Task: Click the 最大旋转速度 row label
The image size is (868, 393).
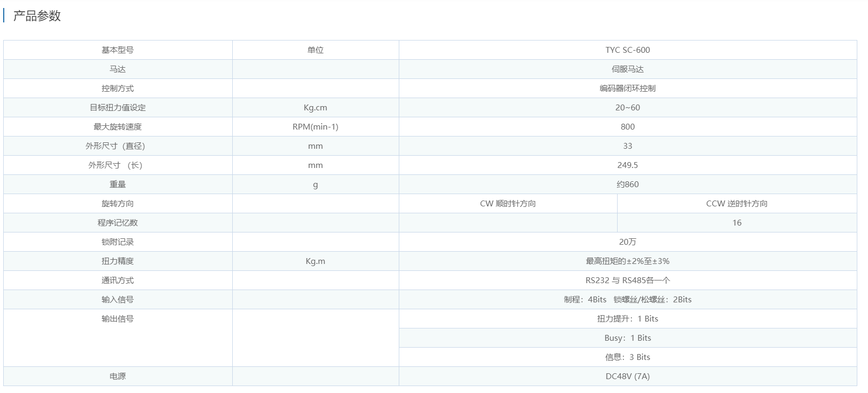Action: point(117,127)
